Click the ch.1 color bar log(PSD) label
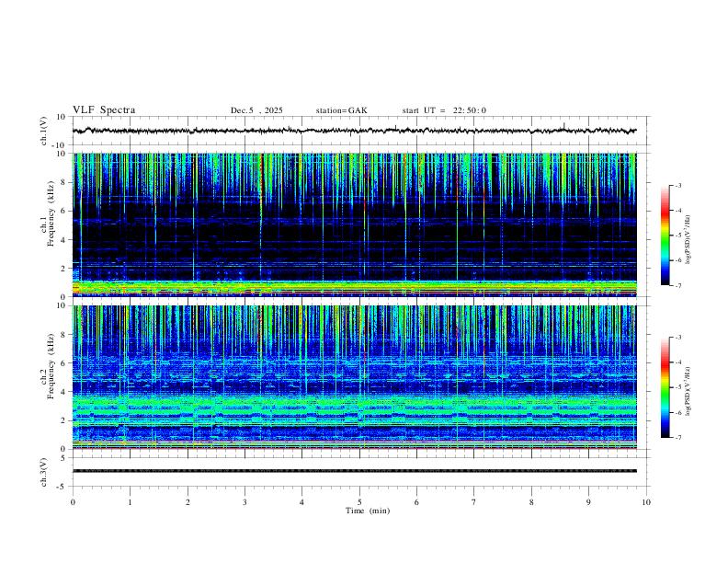The height and width of the screenshot is (563, 728). pos(688,239)
